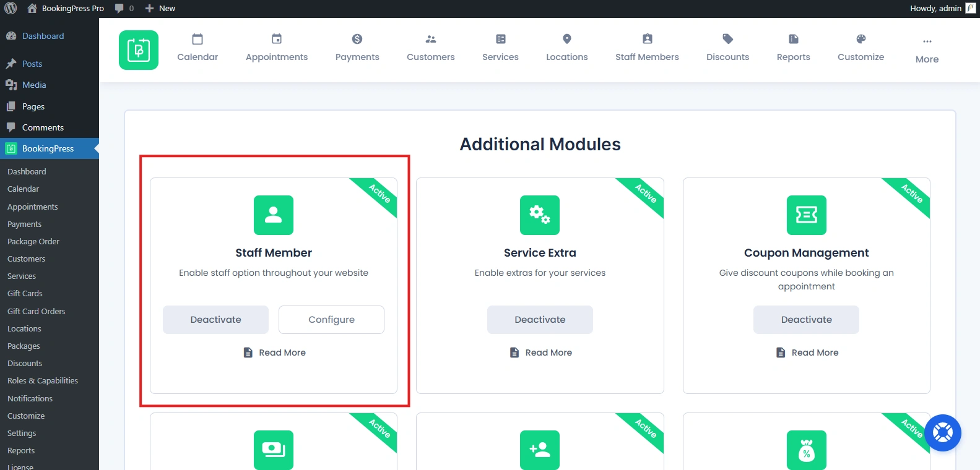View the Reports tab in the top navigation
Viewport: 980px width, 470px height.
click(x=794, y=48)
